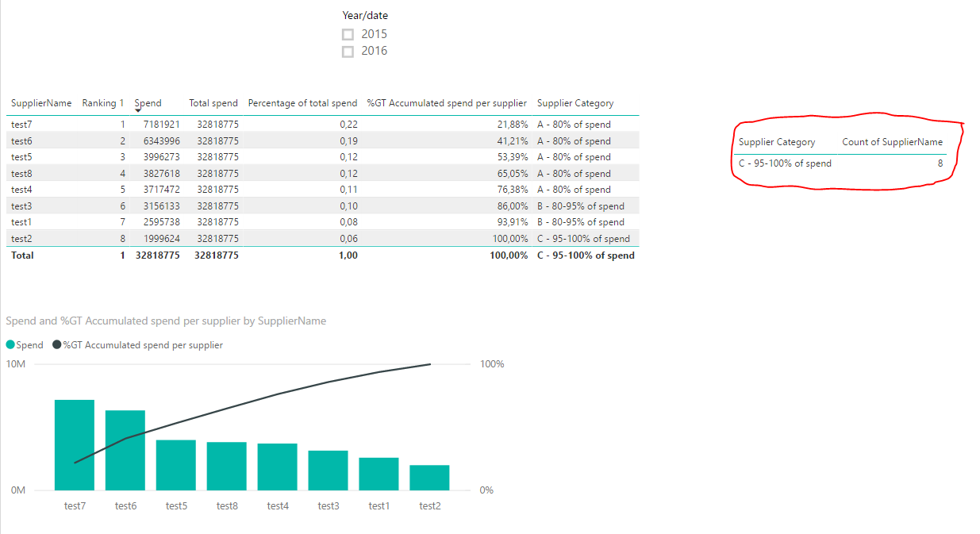Sort table by Total spend column header
This screenshot has height=534, width=980.
click(x=213, y=103)
